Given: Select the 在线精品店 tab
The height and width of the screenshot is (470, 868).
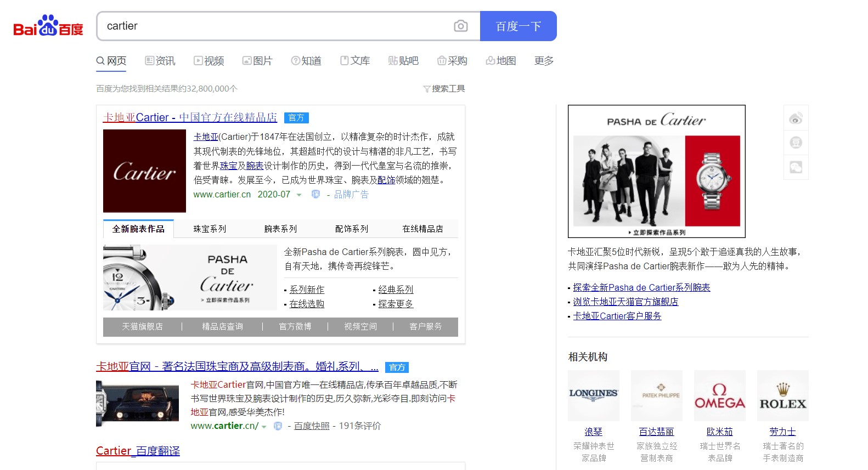Looking at the screenshot, I should tap(422, 229).
